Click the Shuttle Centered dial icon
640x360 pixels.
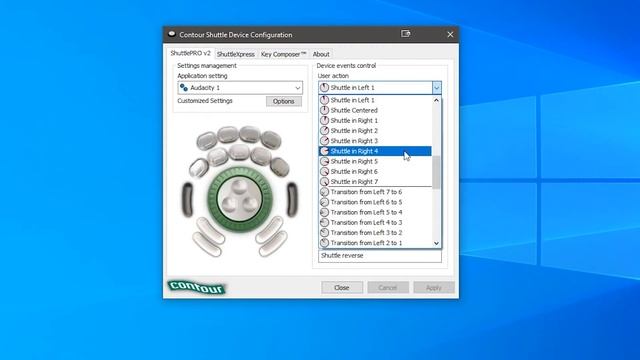[x=324, y=110]
